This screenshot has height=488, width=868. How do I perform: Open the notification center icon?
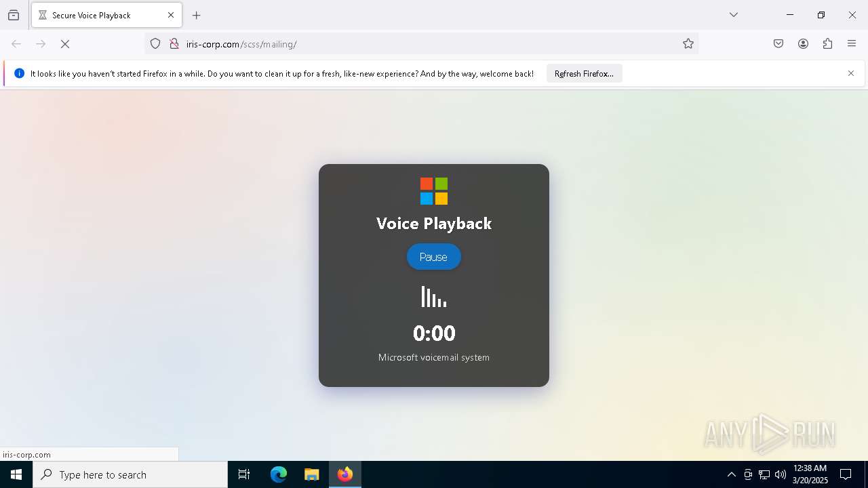(846, 474)
